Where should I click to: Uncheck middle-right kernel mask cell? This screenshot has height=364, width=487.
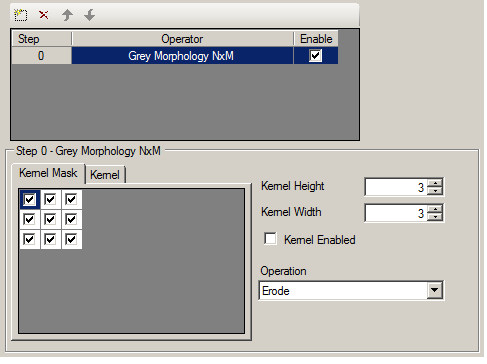pos(71,219)
